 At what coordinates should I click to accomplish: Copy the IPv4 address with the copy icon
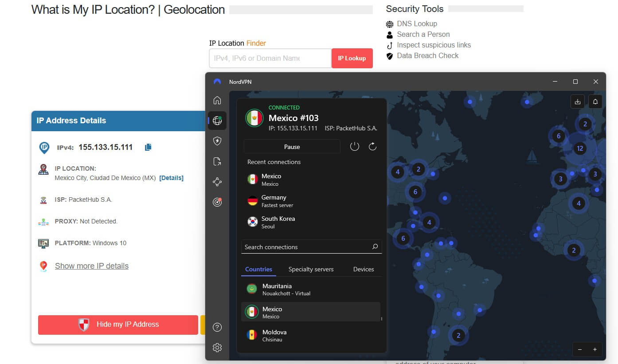coord(148,147)
